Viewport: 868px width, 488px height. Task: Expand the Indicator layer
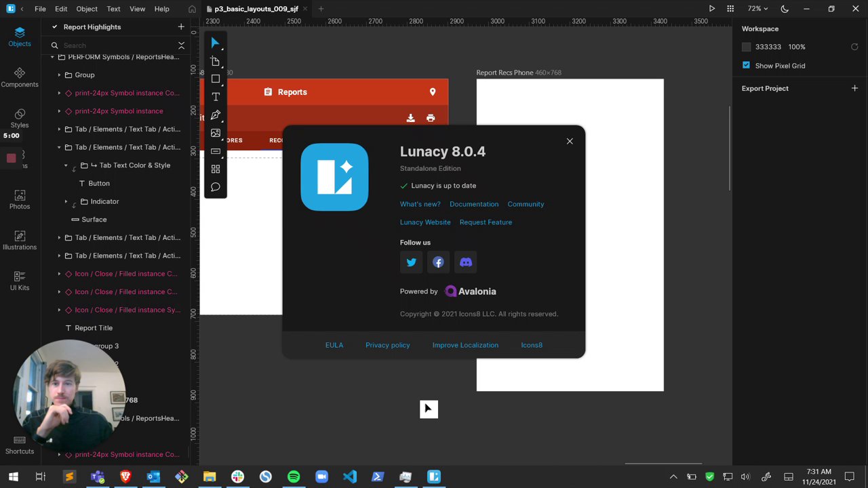[x=66, y=201]
